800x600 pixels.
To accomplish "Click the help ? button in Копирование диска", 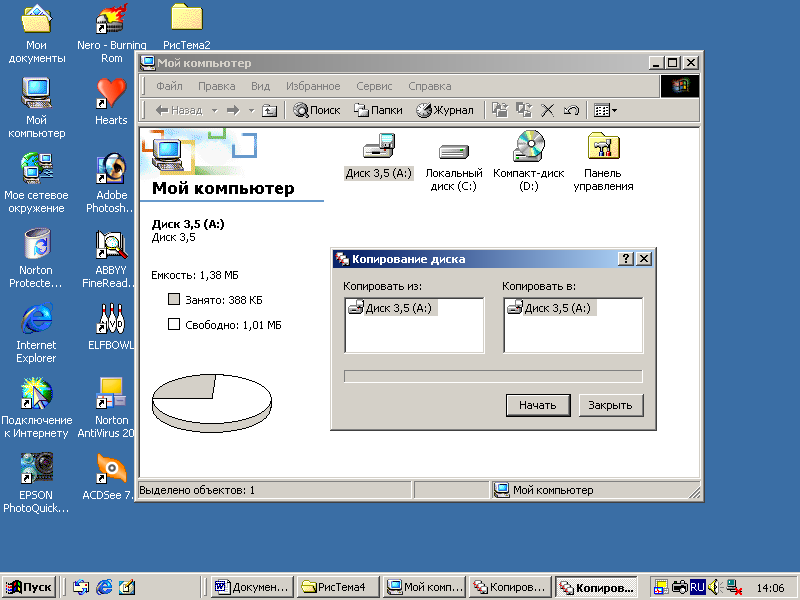I will (626, 259).
